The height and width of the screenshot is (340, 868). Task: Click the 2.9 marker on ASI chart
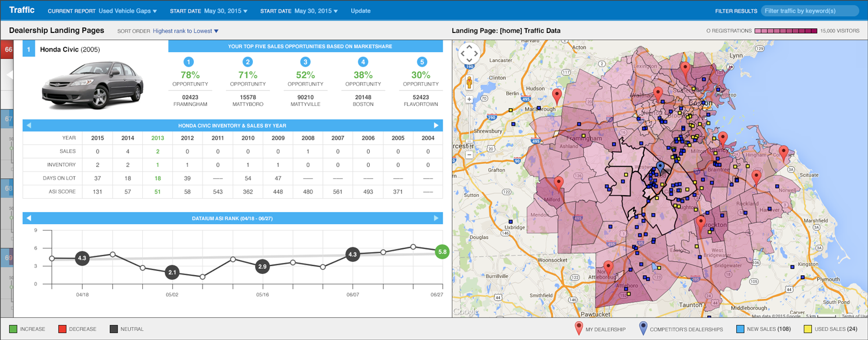(262, 266)
